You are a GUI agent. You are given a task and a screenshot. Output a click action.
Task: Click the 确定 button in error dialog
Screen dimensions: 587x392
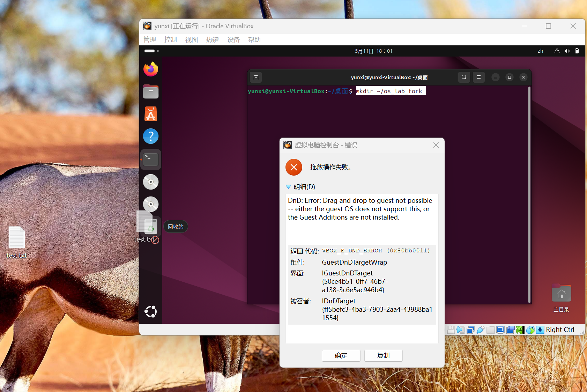[341, 355]
